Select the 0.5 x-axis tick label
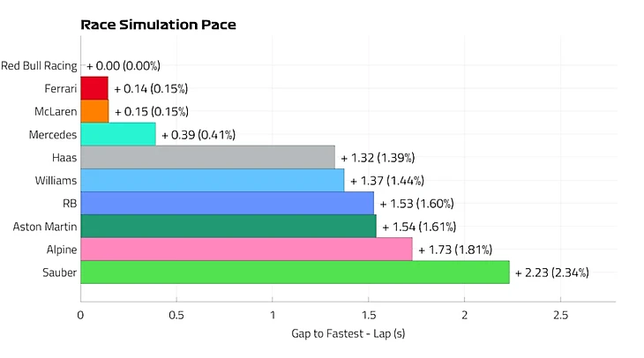Image resolution: width=644 pixels, height=358 pixels. (176, 315)
